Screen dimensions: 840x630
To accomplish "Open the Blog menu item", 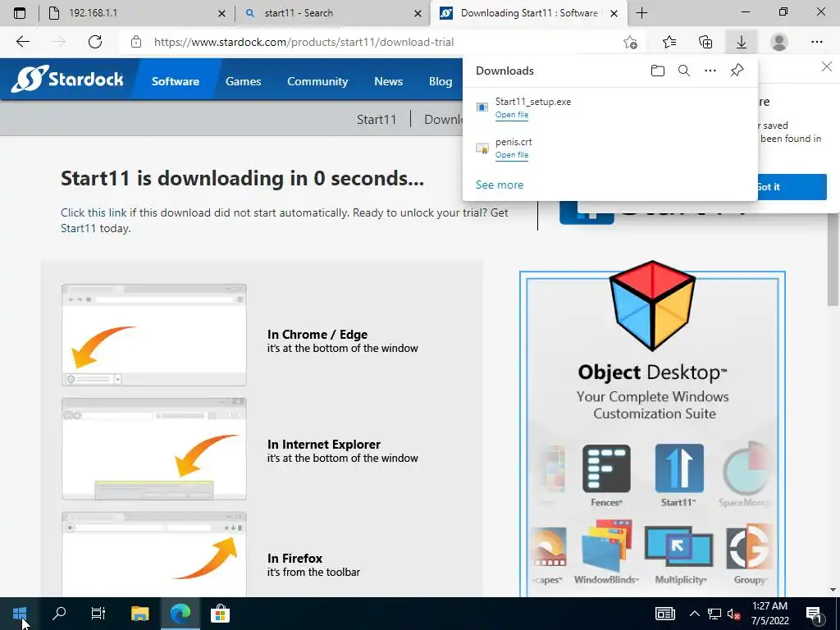I will (x=441, y=81).
